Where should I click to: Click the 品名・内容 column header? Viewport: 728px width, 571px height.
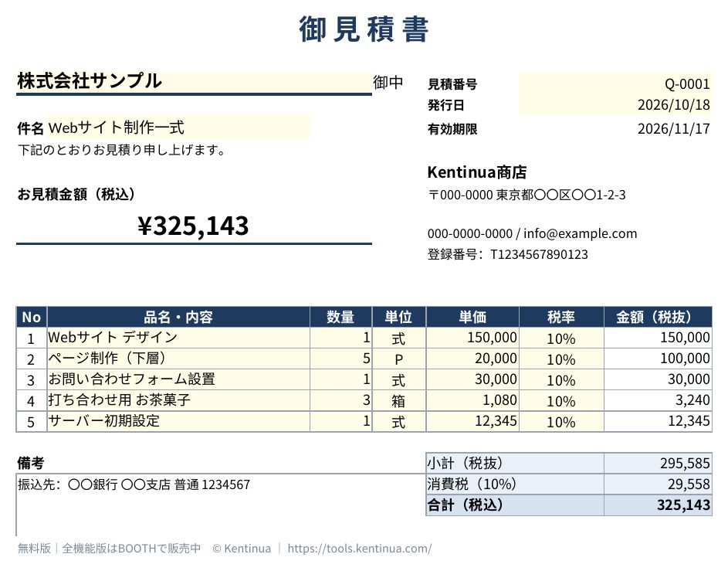click(x=178, y=317)
